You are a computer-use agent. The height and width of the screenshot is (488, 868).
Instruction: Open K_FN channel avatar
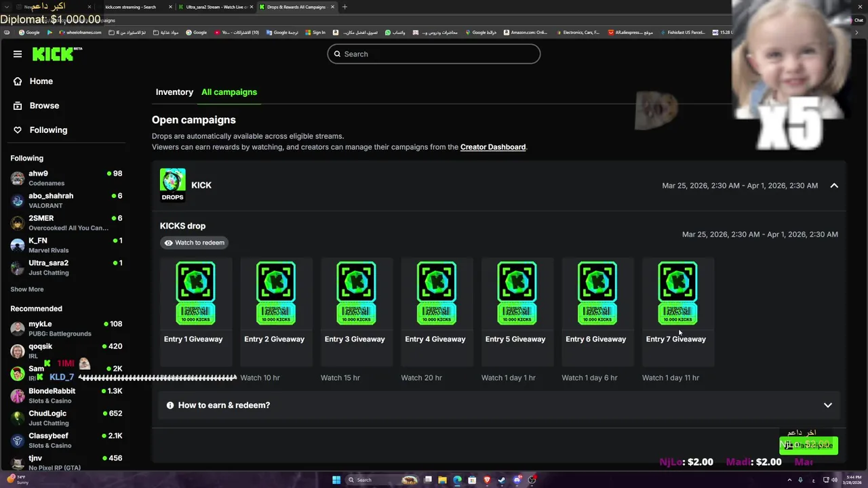[x=18, y=245]
